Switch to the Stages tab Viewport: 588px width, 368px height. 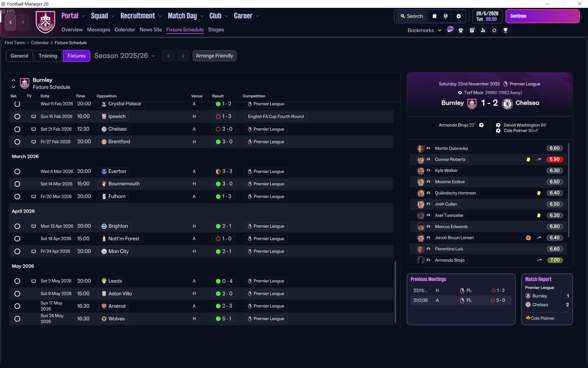216,30
